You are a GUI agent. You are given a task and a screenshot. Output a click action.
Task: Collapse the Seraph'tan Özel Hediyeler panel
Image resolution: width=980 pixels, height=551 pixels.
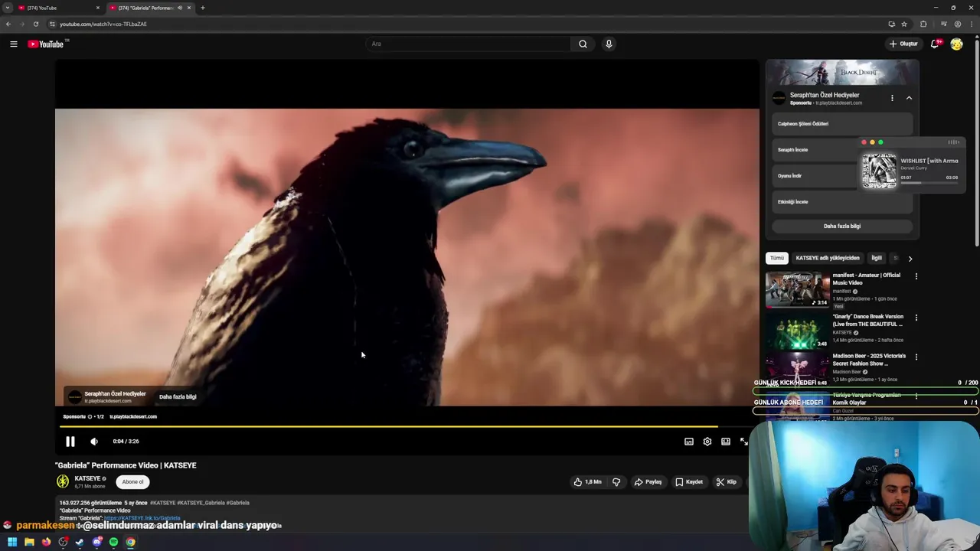[x=909, y=98]
